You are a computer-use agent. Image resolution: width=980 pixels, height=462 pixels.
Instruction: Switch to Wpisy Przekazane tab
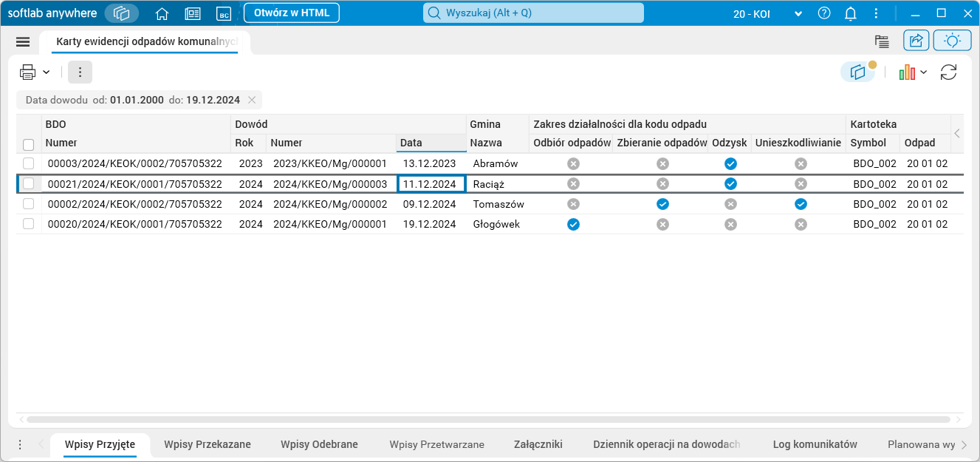(x=208, y=444)
